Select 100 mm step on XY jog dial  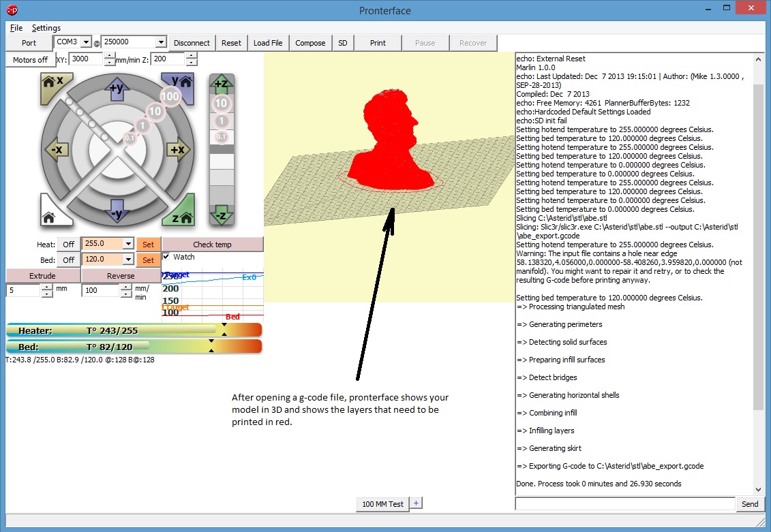click(x=170, y=96)
